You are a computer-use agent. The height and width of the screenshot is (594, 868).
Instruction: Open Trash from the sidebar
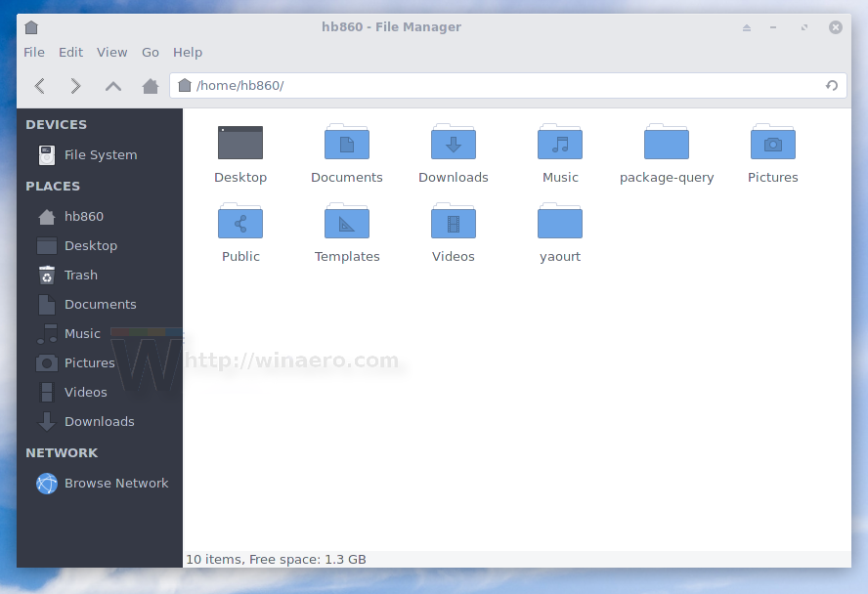[x=81, y=275]
